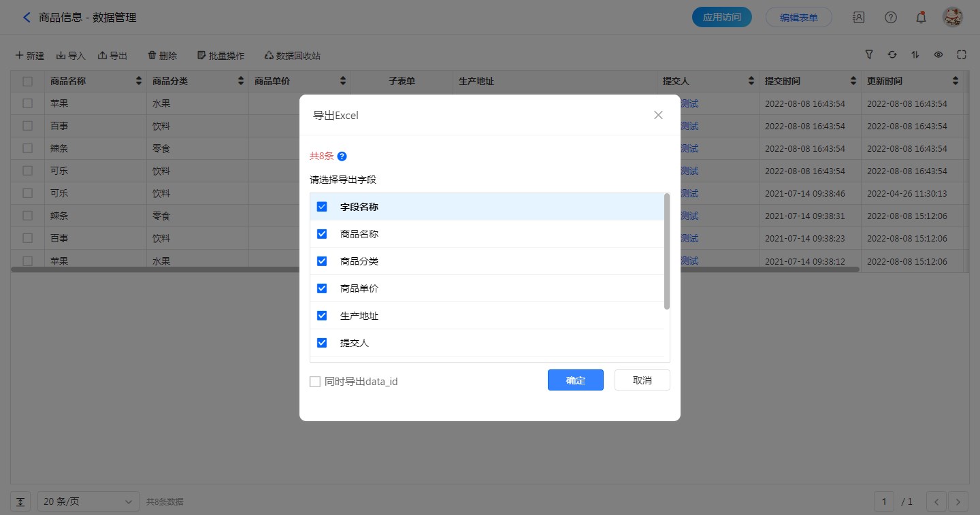Sort by 商品名称 column arrows
The height and width of the screenshot is (515, 980).
(x=139, y=82)
